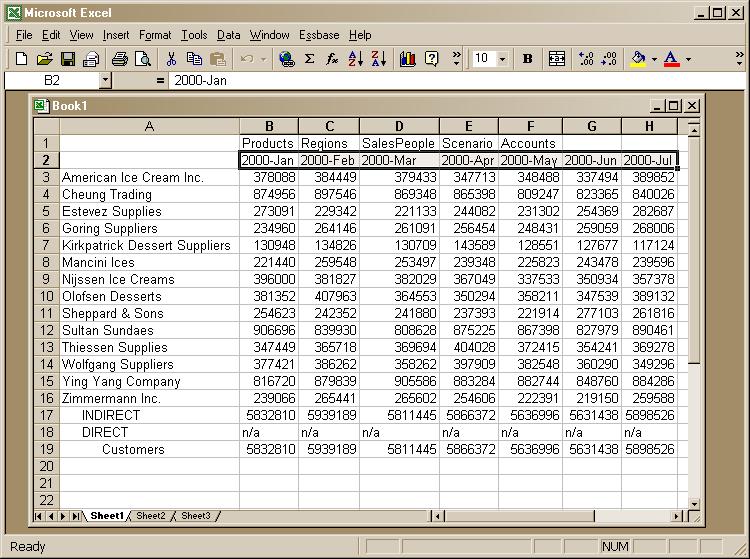Screen dimensions: 750x559
Task: Click the Increase Decimal icon
Action: [586, 59]
